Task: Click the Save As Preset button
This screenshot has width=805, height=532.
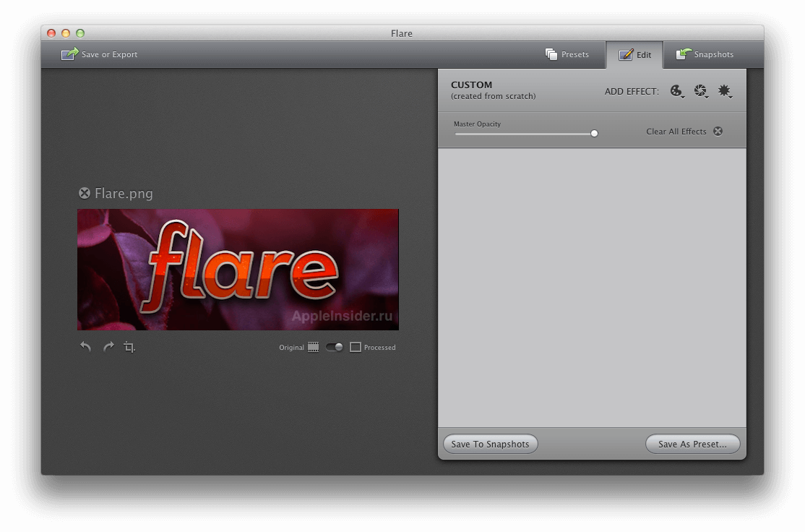Action: coord(692,444)
